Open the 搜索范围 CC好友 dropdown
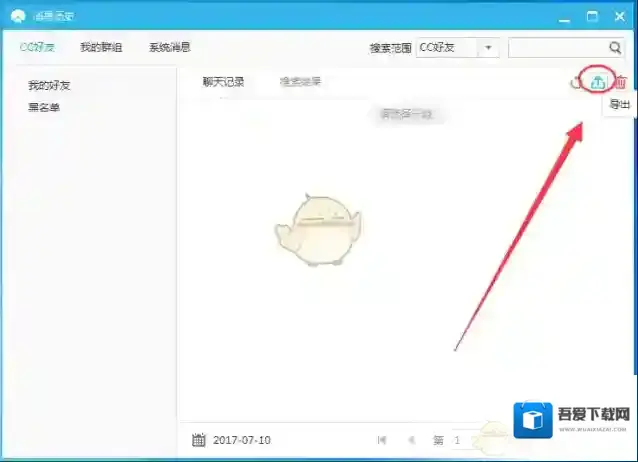The image size is (638, 462). click(x=457, y=48)
